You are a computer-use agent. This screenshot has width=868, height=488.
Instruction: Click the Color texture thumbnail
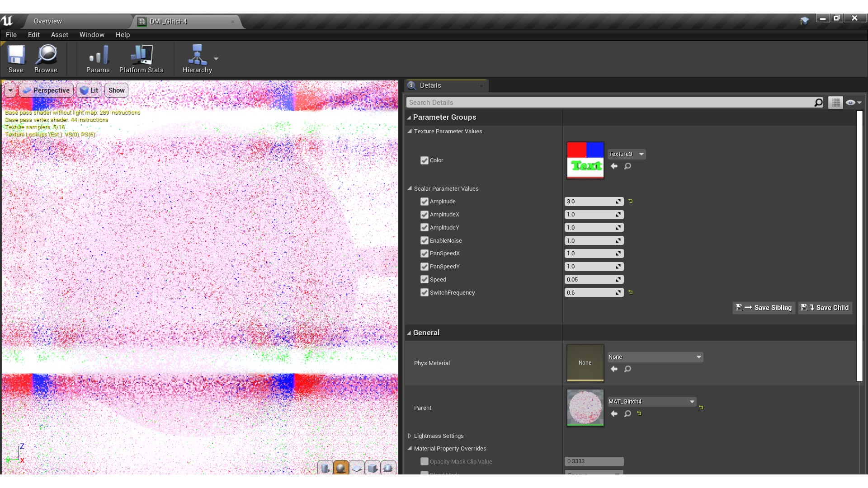(x=585, y=160)
